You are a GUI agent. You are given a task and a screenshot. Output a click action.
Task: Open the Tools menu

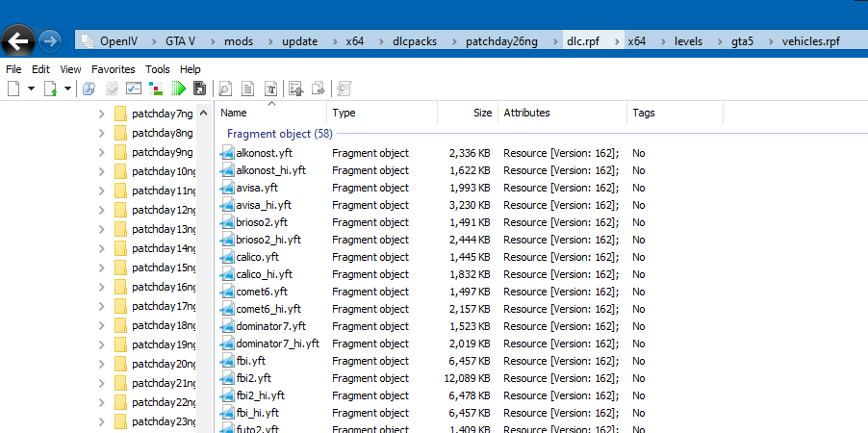tap(157, 69)
